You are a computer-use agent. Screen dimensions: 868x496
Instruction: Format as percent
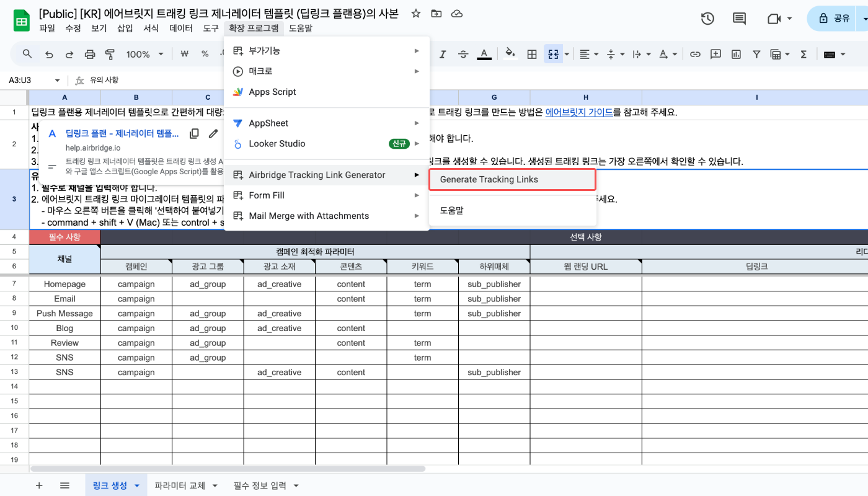[x=205, y=54]
